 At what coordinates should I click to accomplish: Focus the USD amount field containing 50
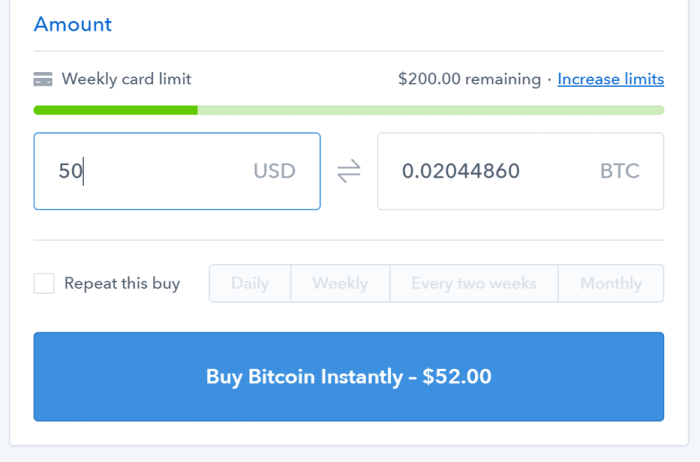[177, 171]
